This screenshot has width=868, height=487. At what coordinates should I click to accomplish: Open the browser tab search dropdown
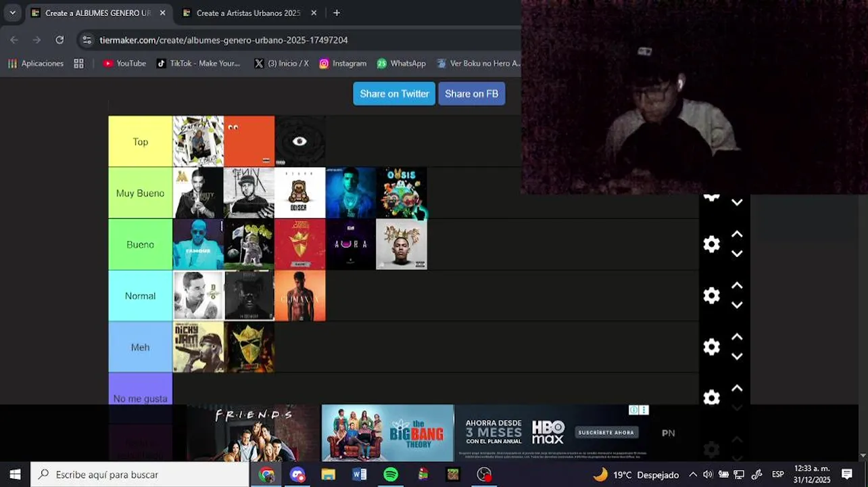coord(12,13)
